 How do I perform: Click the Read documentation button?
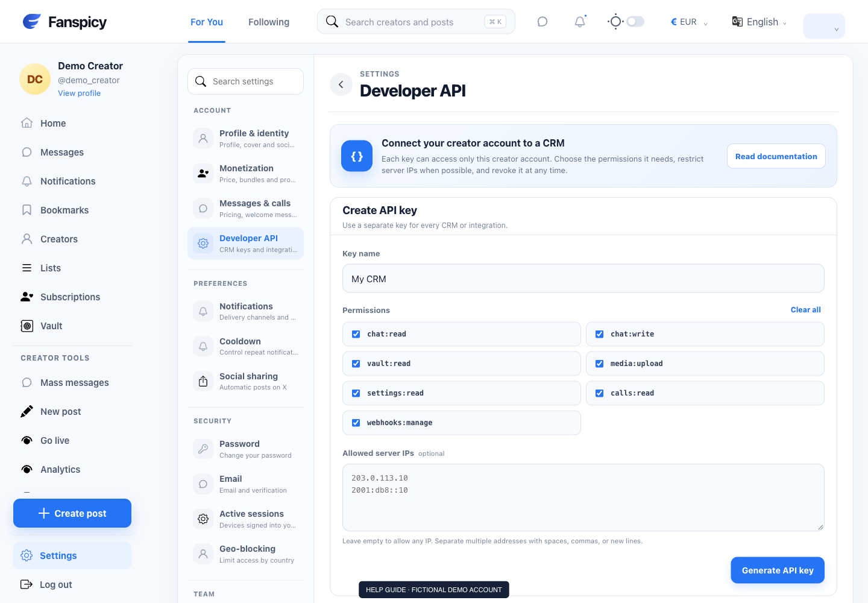coord(776,156)
